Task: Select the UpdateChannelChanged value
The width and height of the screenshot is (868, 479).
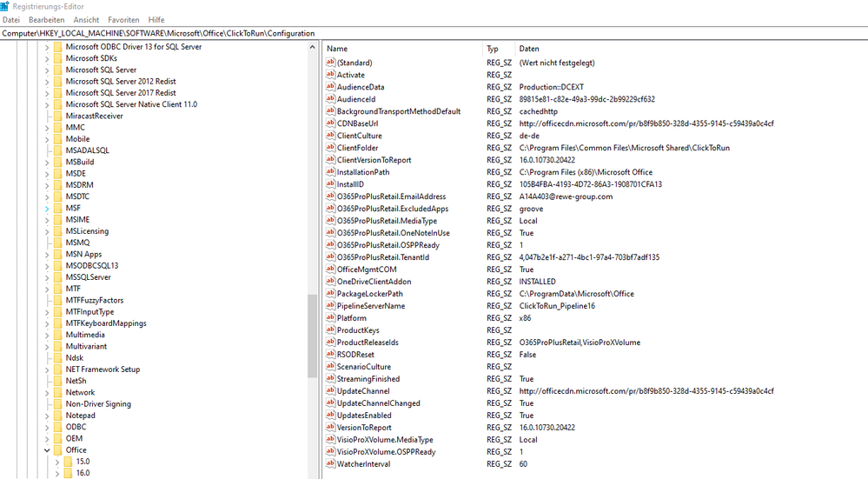Action: tap(379, 403)
